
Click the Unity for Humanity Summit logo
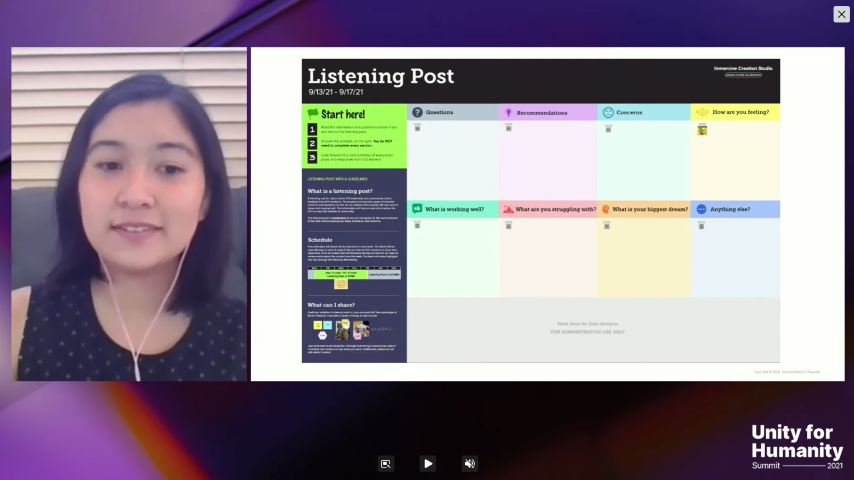796,447
